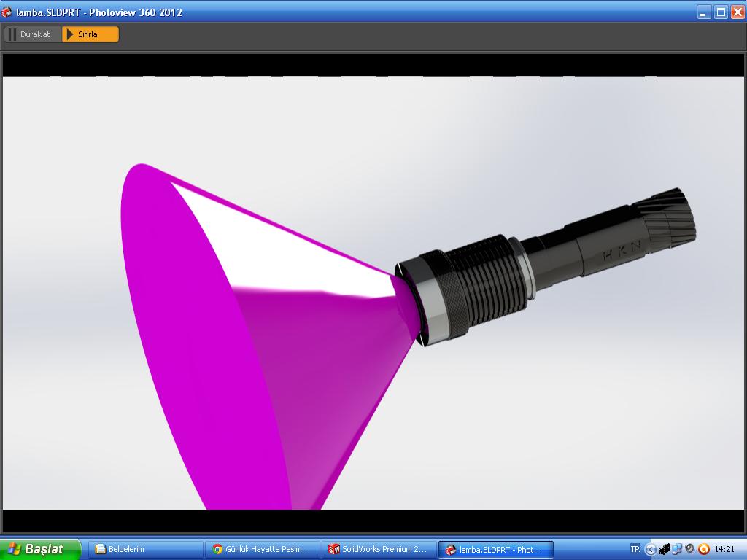Minimize the PhotoView 360 window
The image size is (747, 560).
point(704,12)
